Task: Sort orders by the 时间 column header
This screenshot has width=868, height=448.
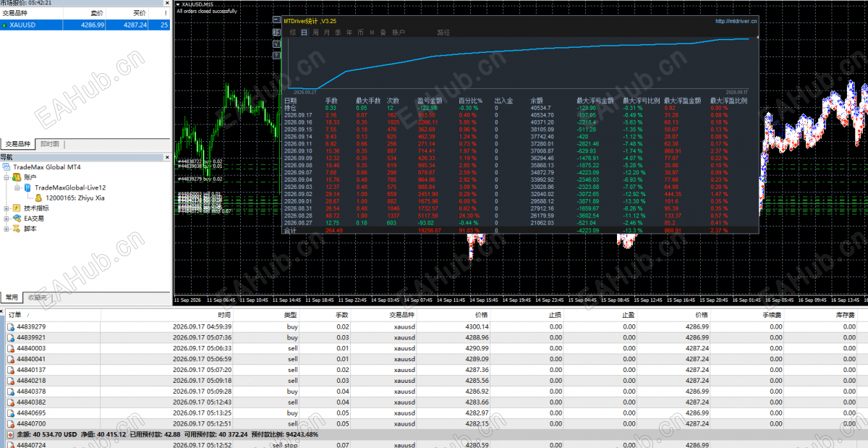Action: tap(224, 316)
